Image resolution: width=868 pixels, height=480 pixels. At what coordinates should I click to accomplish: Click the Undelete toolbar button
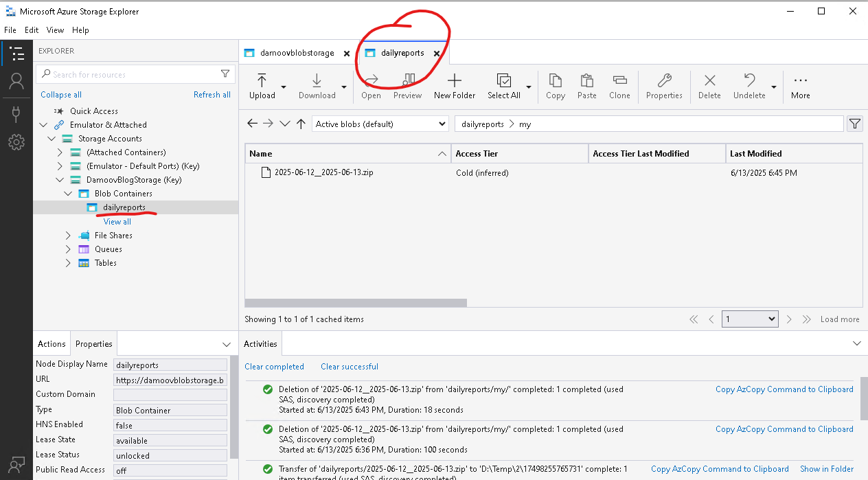[749, 87]
